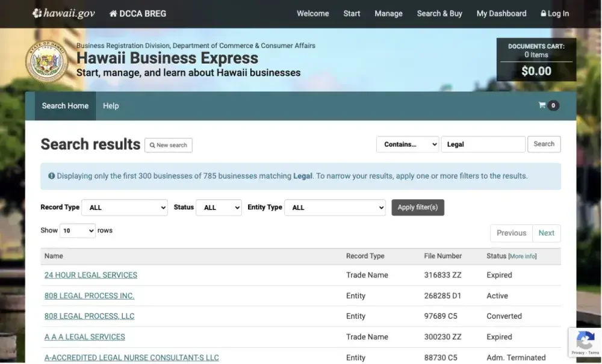Open the shopping cart icon with 0 badge

tap(548, 105)
